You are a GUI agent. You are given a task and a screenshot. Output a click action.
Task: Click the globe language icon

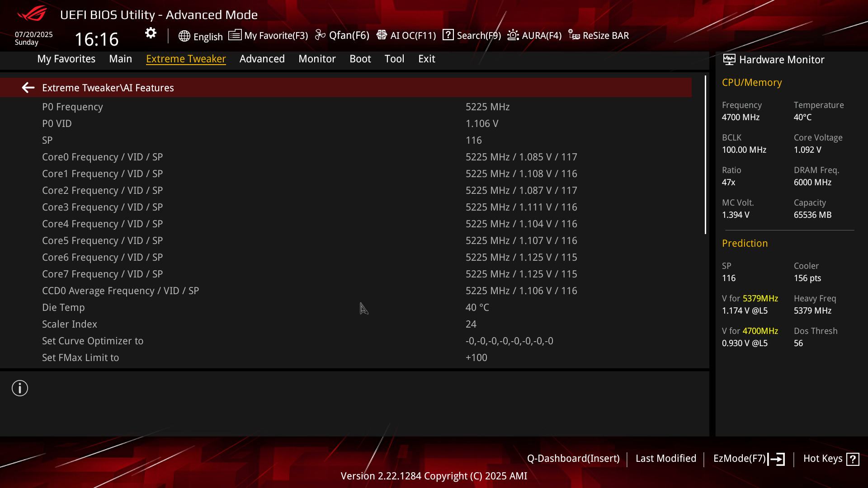click(184, 36)
